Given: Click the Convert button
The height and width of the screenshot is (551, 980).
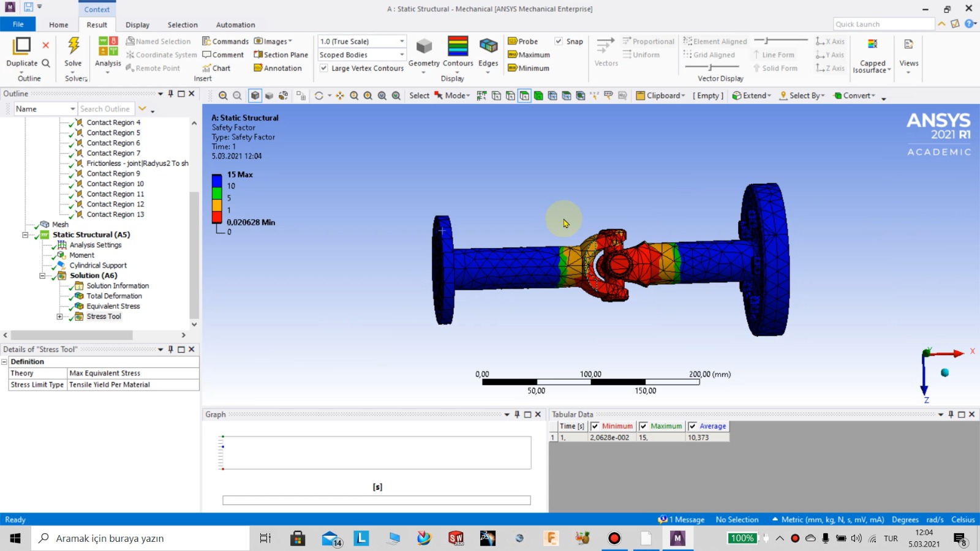Looking at the screenshot, I should tap(855, 96).
